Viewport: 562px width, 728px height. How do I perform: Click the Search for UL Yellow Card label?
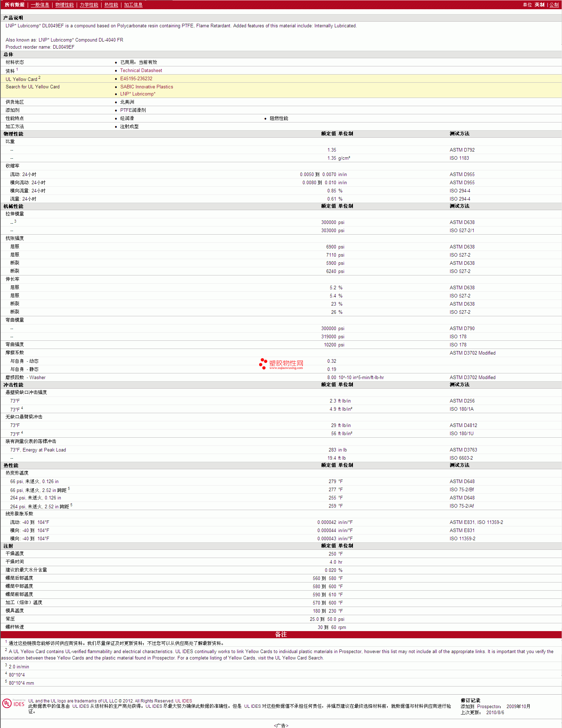click(33, 87)
